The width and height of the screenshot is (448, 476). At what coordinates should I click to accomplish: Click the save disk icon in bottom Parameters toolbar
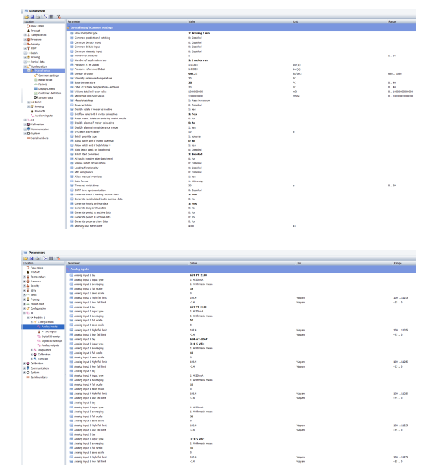pos(32,258)
